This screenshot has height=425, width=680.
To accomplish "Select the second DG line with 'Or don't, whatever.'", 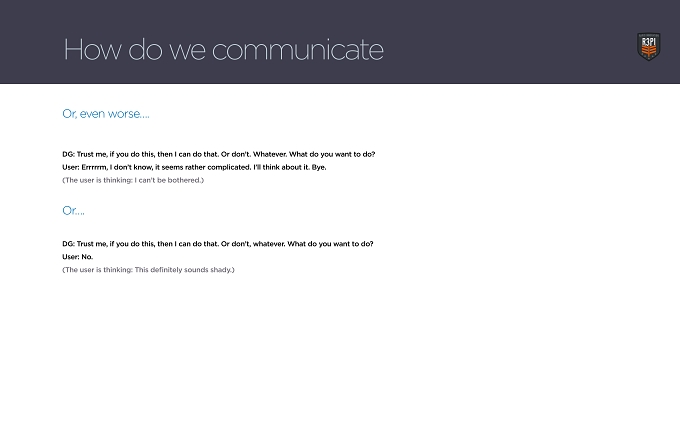I will (x=218, y=244).
